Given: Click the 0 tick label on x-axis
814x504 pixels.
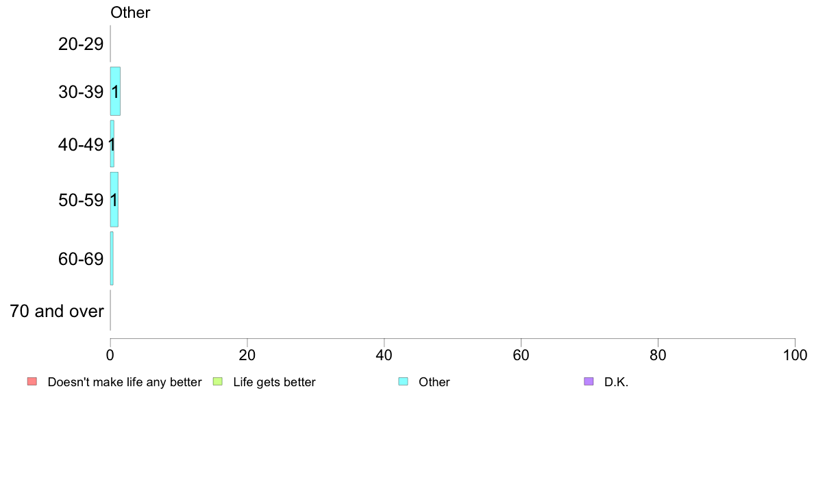Looking at the screenshot, I should point(110,355).
